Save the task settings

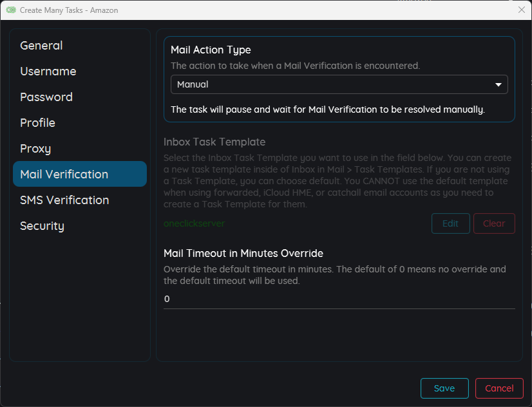point(444,388)
